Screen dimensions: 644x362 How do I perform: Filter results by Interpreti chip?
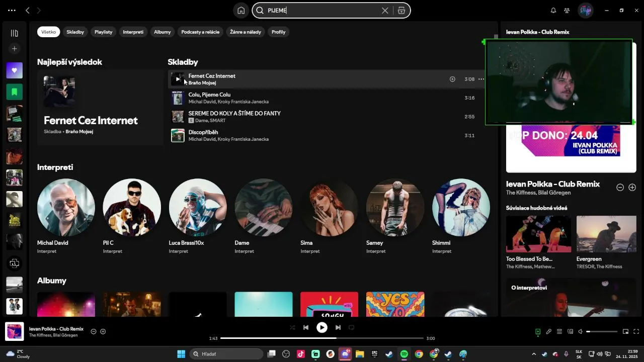point(133,32)
